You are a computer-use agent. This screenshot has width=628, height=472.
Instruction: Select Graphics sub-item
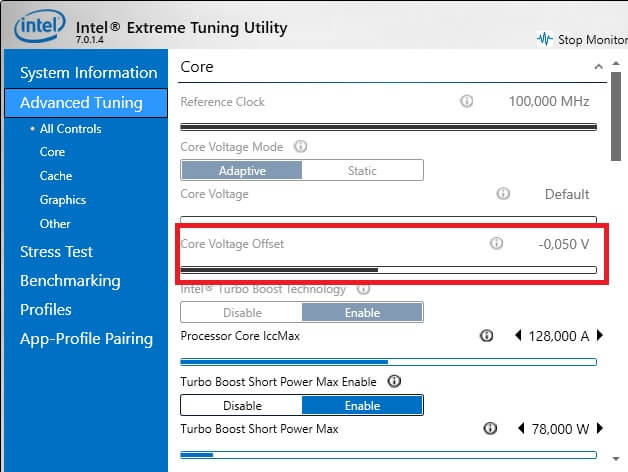coord(62,200)
